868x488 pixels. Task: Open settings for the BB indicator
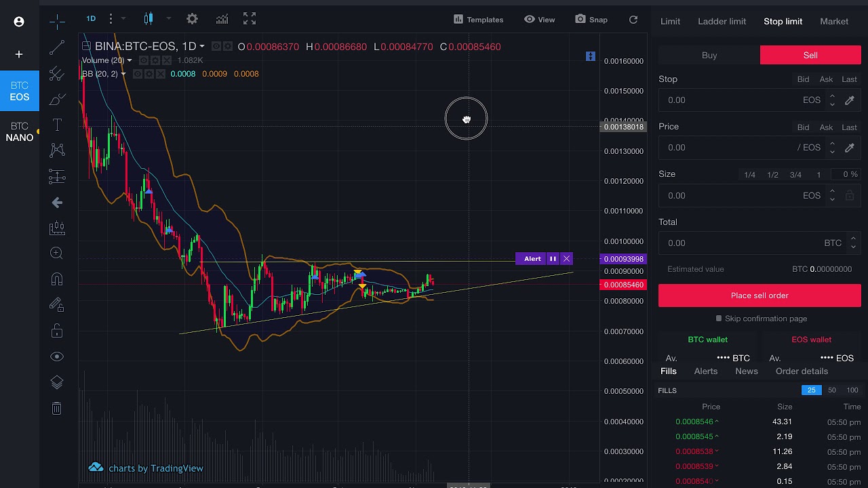(x=149, y=74)
